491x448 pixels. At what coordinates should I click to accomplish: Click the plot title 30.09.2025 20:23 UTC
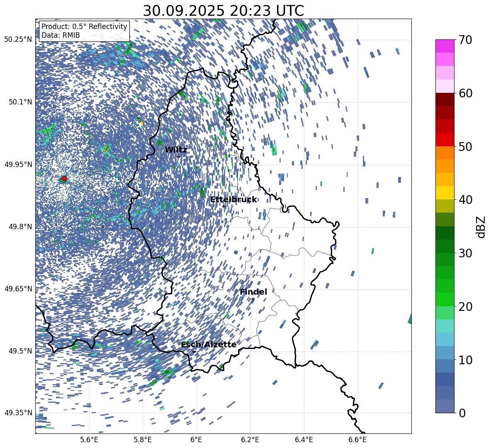tap(223, 11)
